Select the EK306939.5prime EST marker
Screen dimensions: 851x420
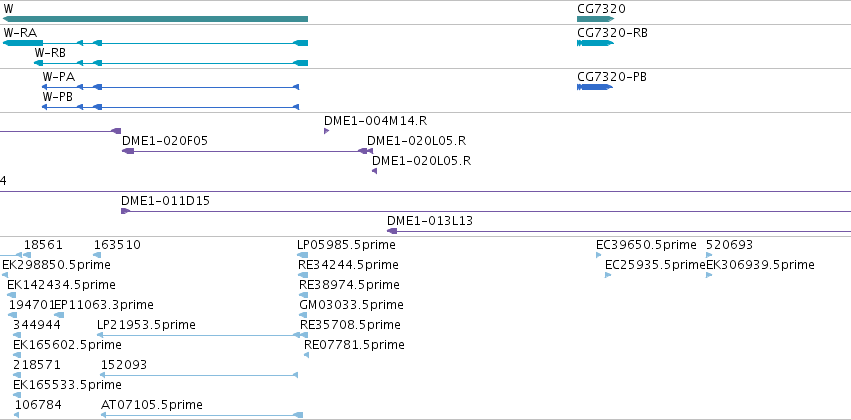tap(709, 275)
